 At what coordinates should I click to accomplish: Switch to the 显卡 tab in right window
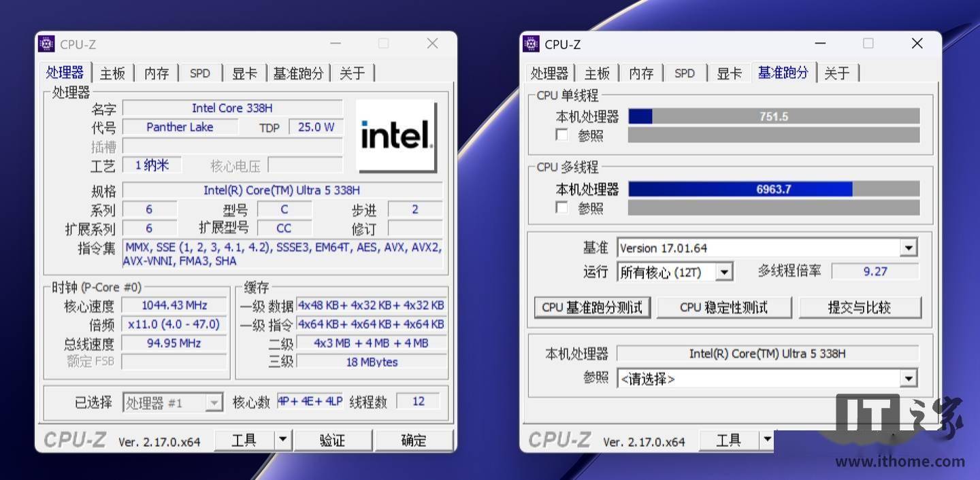[x=729, y=73]
